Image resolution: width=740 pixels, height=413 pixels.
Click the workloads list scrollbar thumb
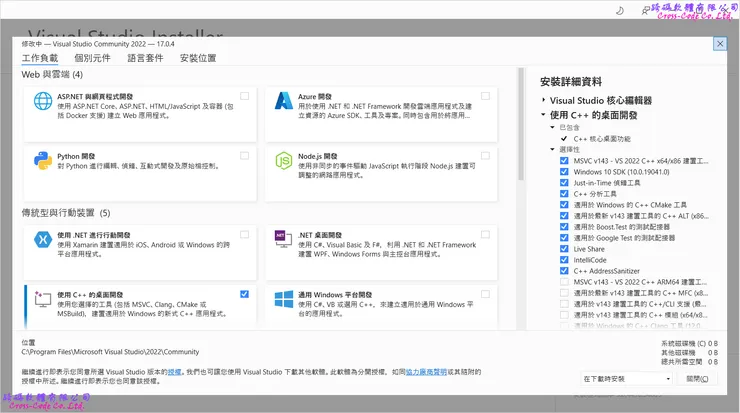coord(521,124)
